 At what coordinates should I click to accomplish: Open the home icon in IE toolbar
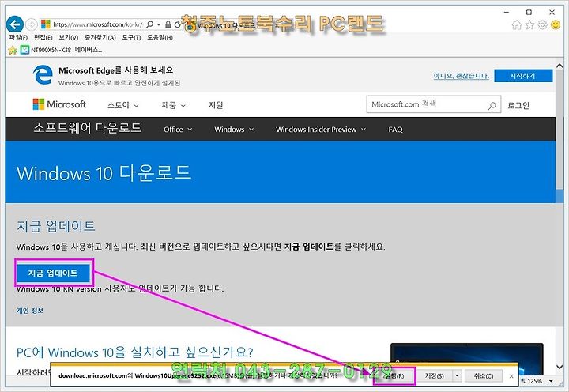point(516,24)
